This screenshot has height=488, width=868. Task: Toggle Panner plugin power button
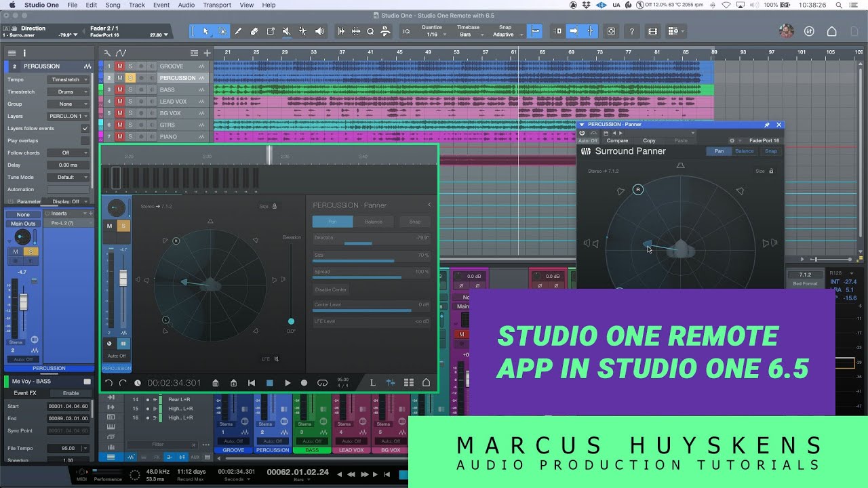click(x=582, y=133)
